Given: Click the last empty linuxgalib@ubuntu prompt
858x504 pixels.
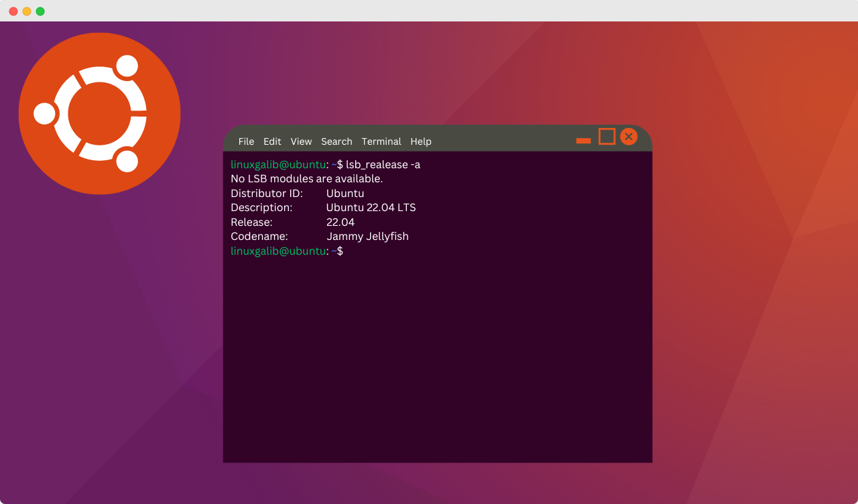Looking at the screenshot, I should pyautogui.click(x=278, y=251).
